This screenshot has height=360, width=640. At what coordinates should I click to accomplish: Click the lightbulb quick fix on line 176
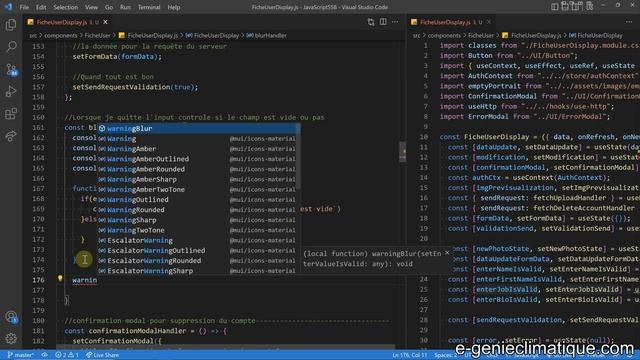[x=60, y=279]
